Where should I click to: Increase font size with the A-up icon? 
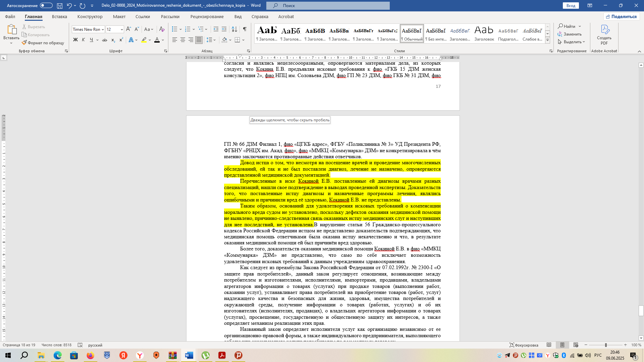[x=128, y=29]
